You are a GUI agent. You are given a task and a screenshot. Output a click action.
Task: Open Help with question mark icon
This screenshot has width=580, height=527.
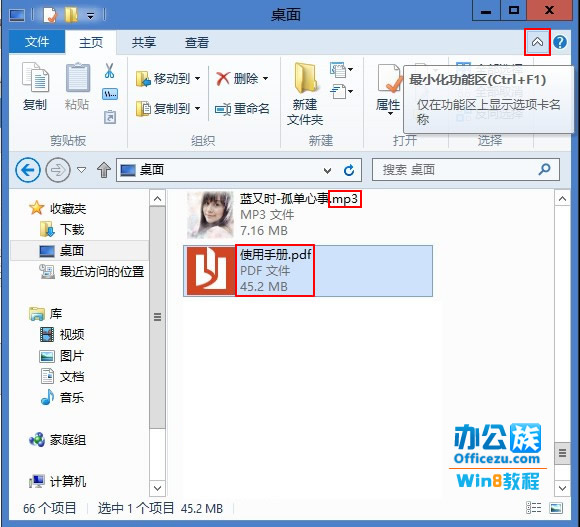pyautogui.click(x=560, y=42)
